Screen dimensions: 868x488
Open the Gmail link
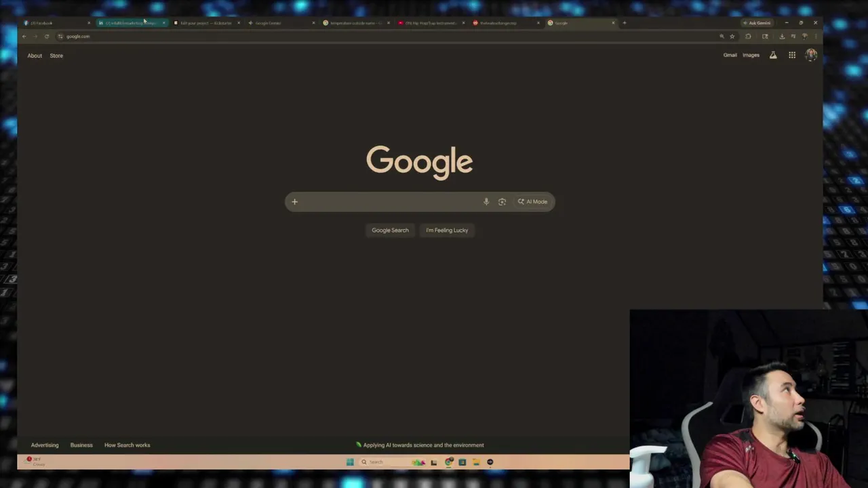tap(730, 55)
